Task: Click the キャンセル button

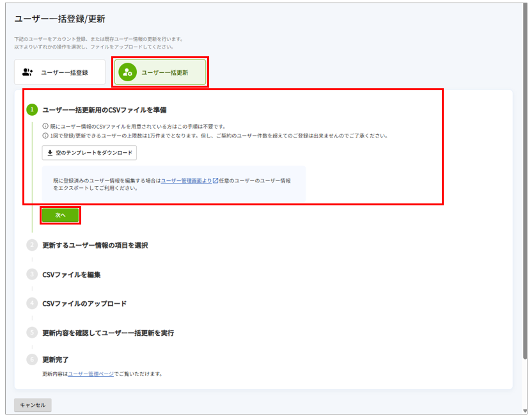Action: click(33, 405)
